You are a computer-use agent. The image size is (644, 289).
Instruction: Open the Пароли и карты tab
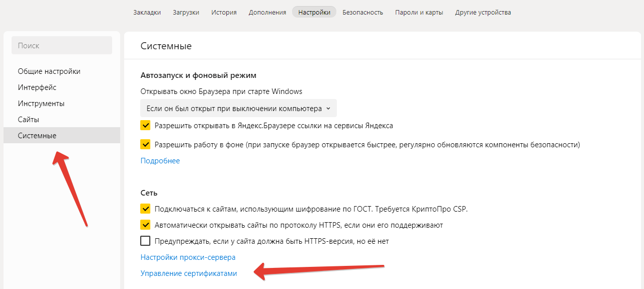coord(419,13)
